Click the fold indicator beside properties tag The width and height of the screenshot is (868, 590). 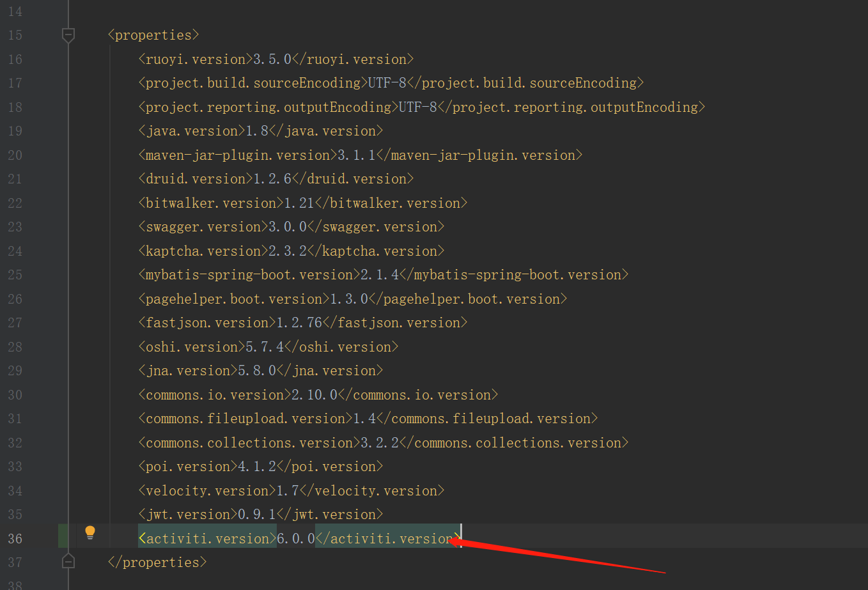[68, 35]
